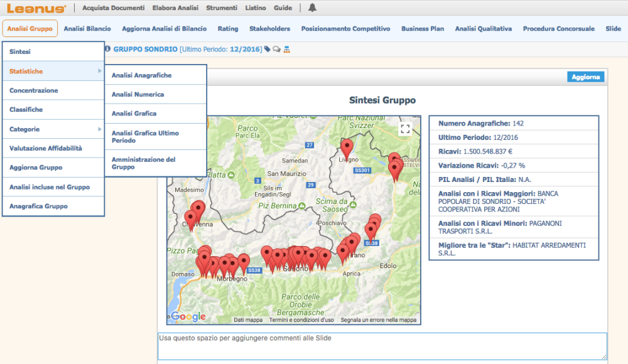Click the Scima da Saoseo marker
Screen dimensions: 628x364
[353, 205]
